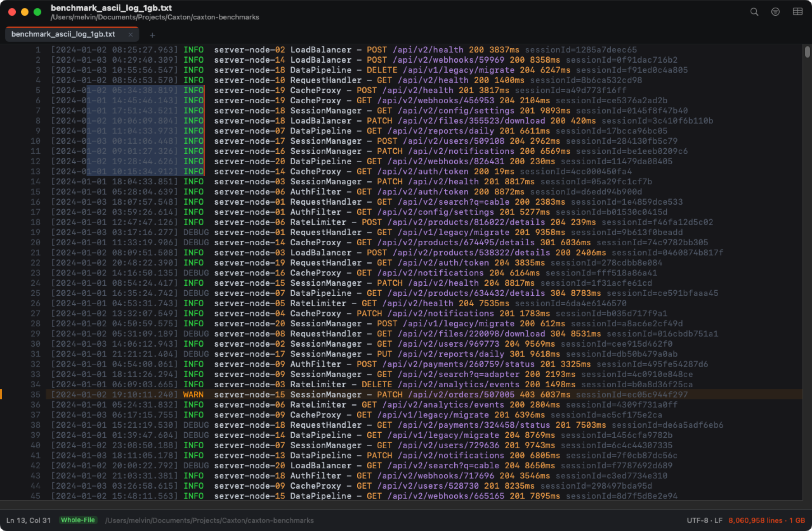Viewport: 812px width, 531px height.
Task: Click DEBUG level on line 19
Action: (x=196, y=232)
